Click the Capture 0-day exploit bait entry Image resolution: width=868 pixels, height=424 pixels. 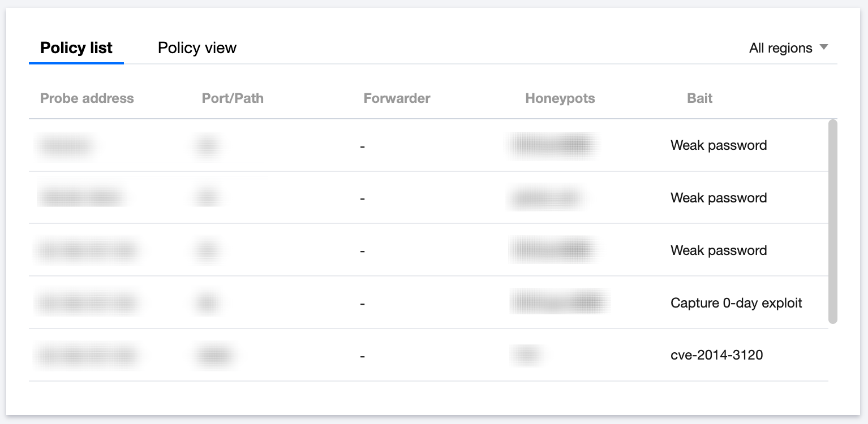click(x=736, y=303)
